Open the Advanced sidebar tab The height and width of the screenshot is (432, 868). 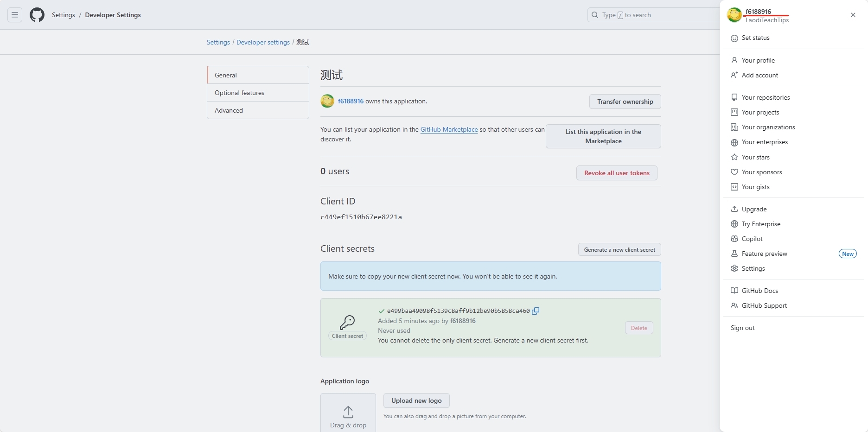click(258, 110)
